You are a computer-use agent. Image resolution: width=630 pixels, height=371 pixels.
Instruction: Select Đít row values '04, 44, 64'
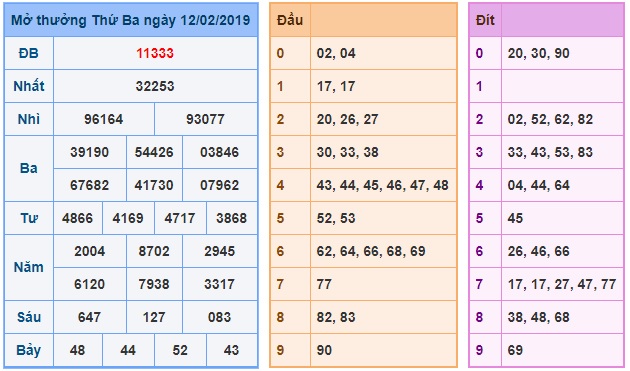tap(538, 185)
